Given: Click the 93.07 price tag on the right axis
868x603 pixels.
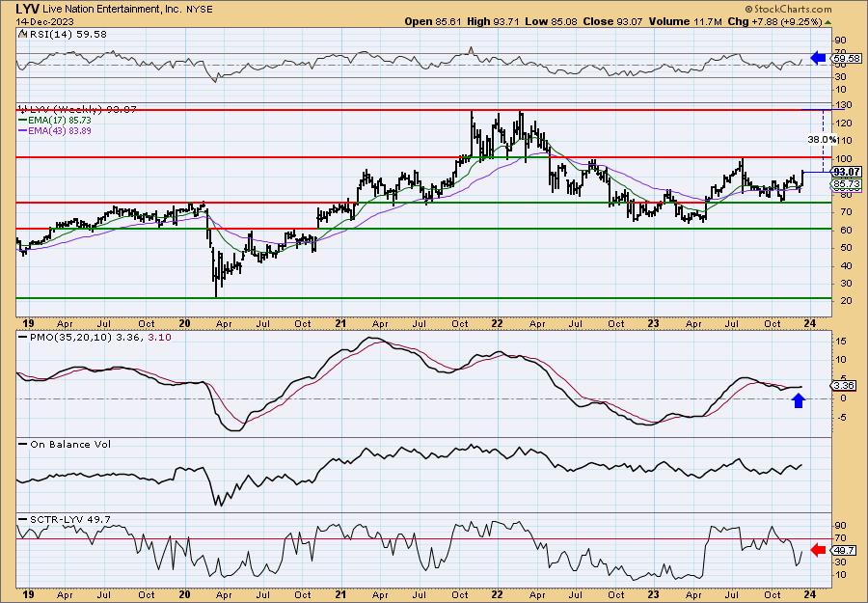Looking at the screenshot, I should [848, 172].
